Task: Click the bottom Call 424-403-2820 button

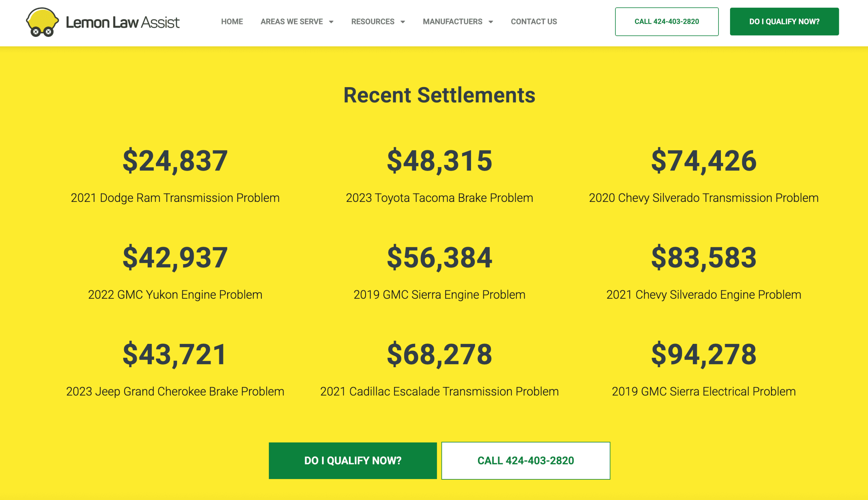Action: tap(526, 460)
